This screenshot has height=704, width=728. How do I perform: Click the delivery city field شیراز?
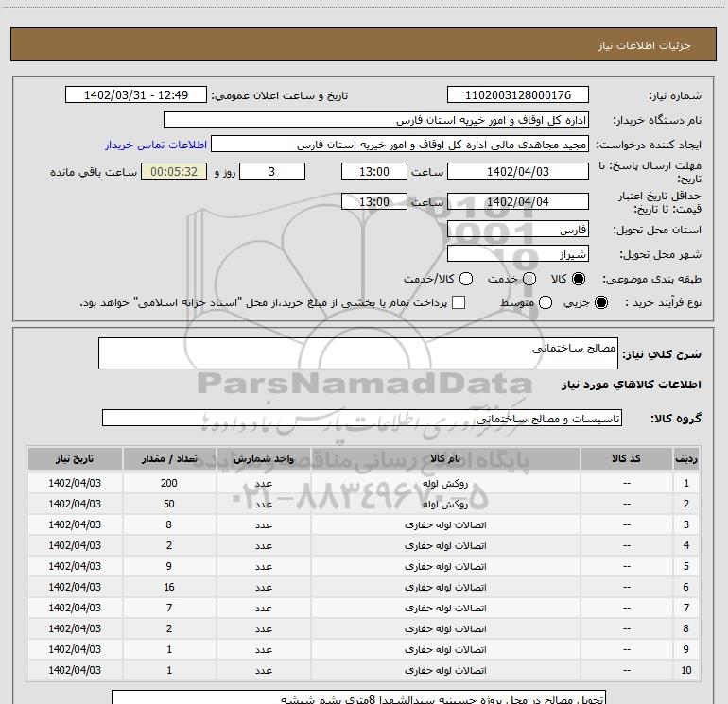(x=518, y=254)
